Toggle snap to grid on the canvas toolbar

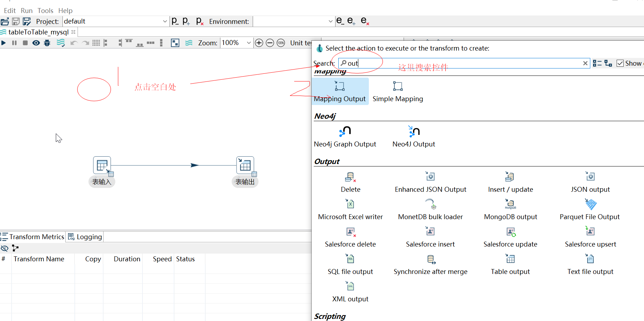(96, 43)
